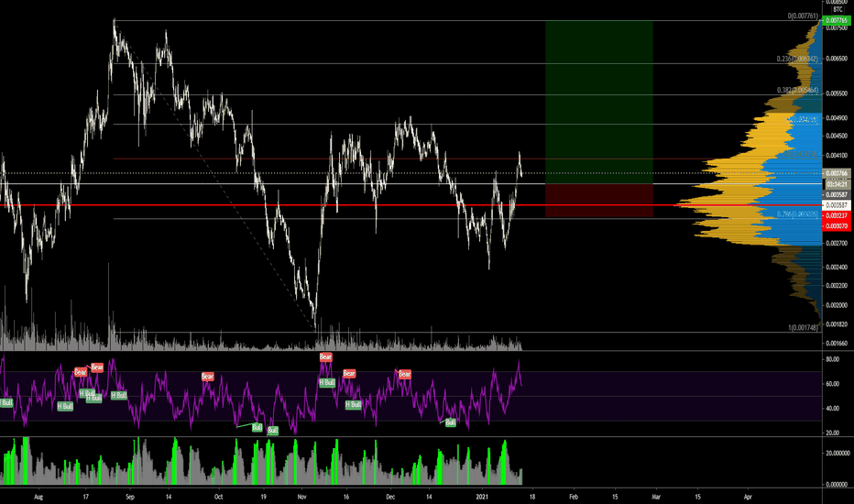Click the Sep date on time axis
This screenshot has height=504, width=854.
pos(129,497)
